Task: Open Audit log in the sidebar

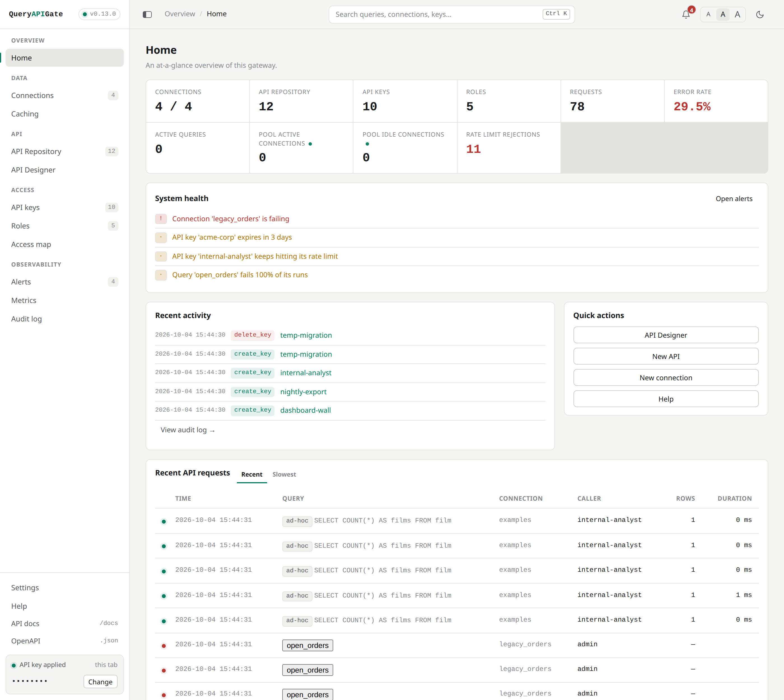Action: pyautogui.click(x=65, y=319)
